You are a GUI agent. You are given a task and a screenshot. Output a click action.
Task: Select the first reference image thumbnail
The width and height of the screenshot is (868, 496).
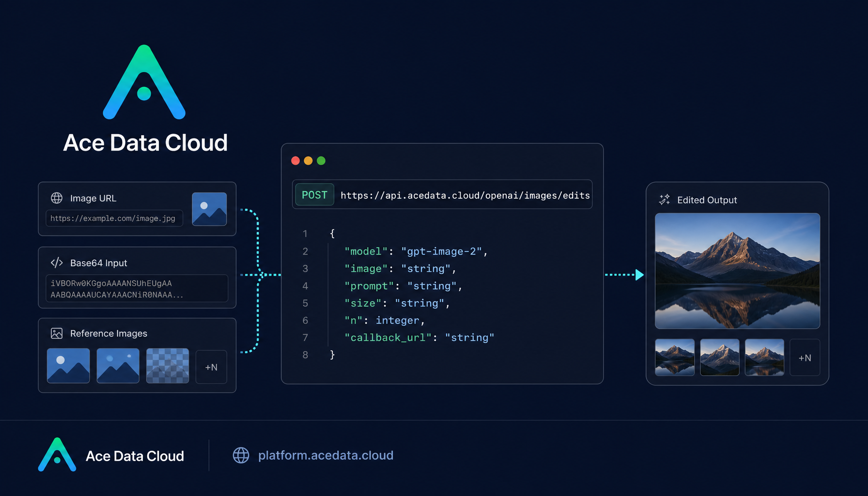(x=68, y=366)
